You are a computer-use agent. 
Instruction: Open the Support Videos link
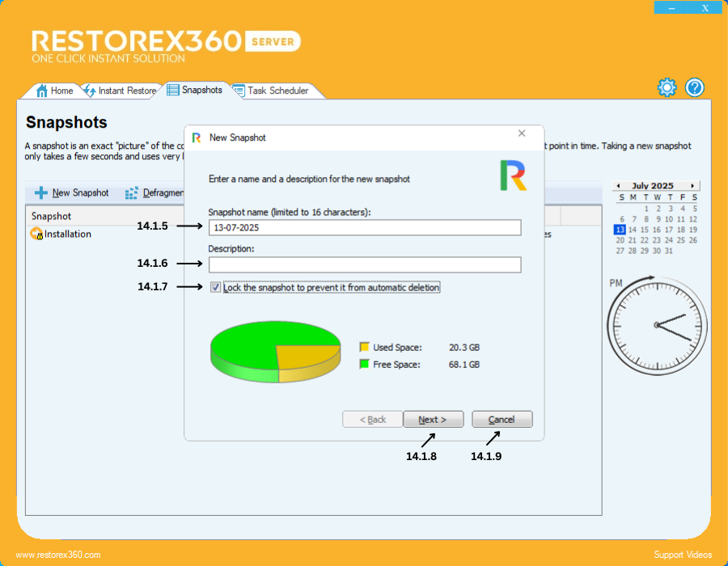click(683, 555)
